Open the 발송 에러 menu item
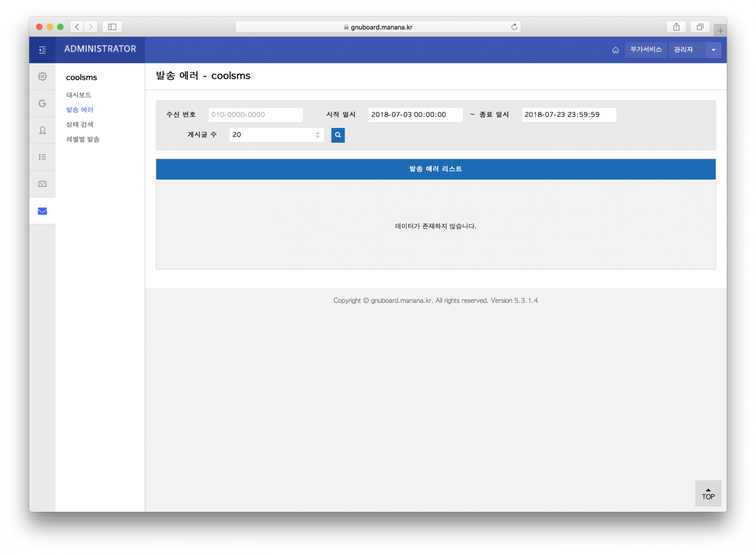756x554 pixels. coord(79,110)
